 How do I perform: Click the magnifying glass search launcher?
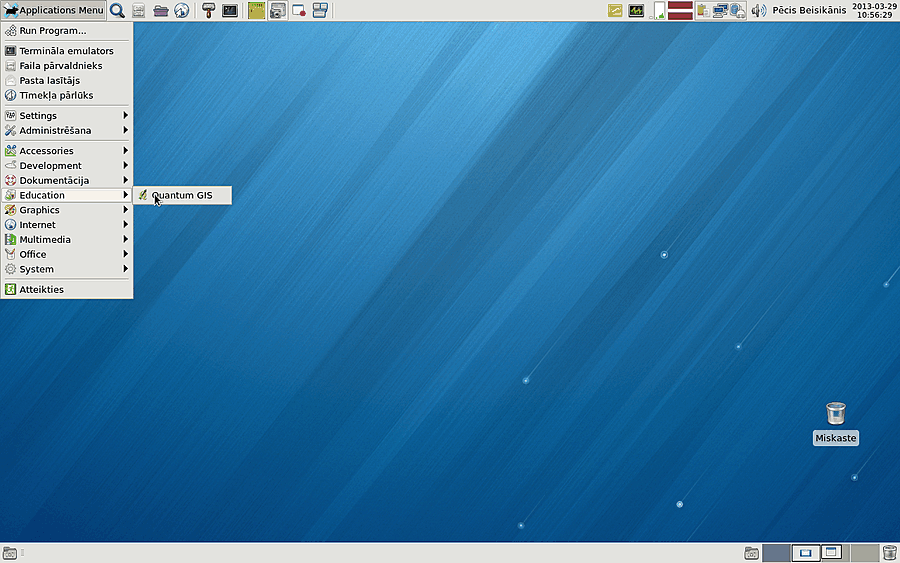click(x=117, y=10)
